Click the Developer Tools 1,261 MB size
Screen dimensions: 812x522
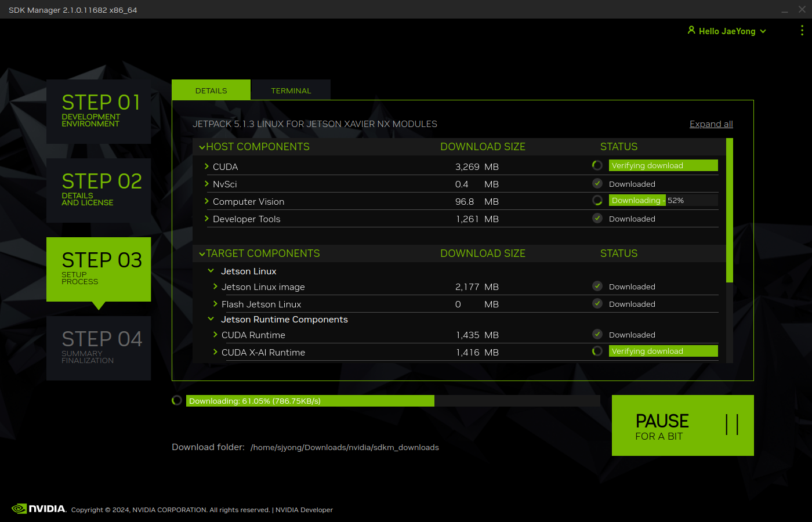coord(477,219)
